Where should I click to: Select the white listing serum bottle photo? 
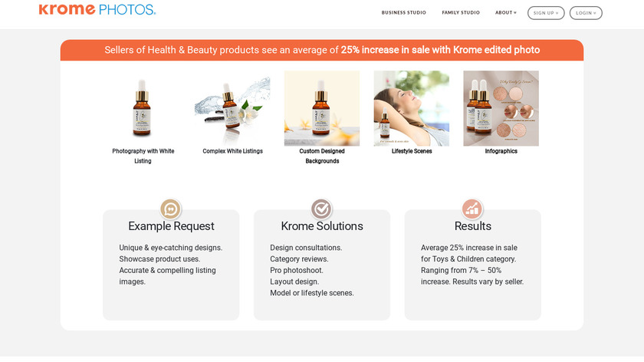142,108
